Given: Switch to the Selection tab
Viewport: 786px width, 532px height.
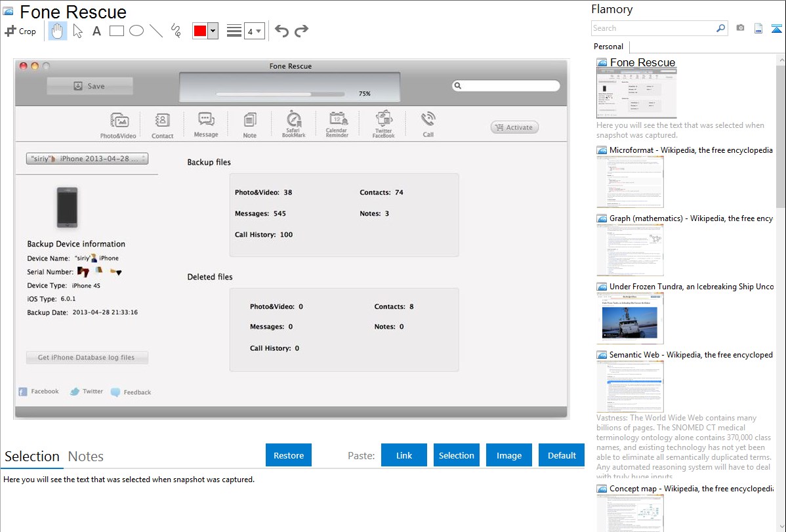Looking at the screenshot, I should tap(32, 457).
